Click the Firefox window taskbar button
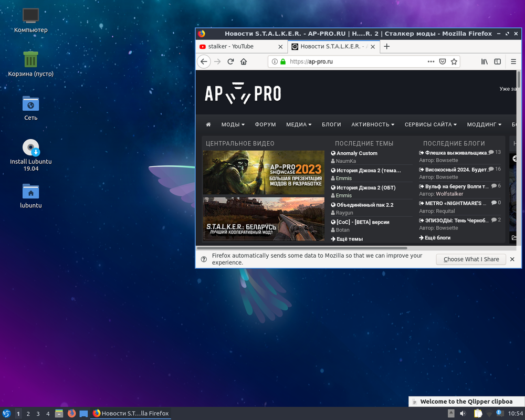The width and height of the screenshot is (525, 420). click(131, 414)
